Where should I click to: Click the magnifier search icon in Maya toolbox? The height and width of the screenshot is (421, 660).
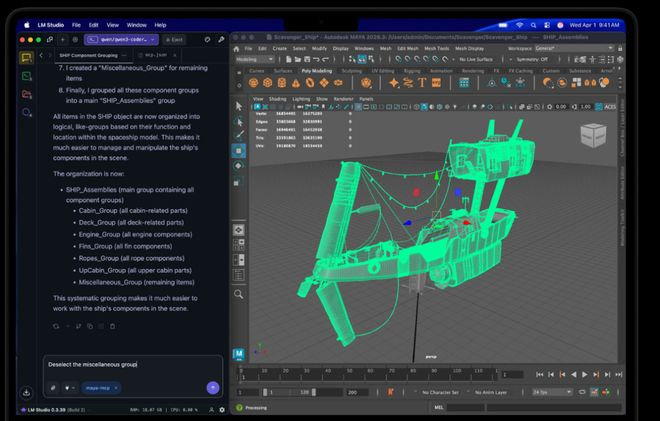239,294
